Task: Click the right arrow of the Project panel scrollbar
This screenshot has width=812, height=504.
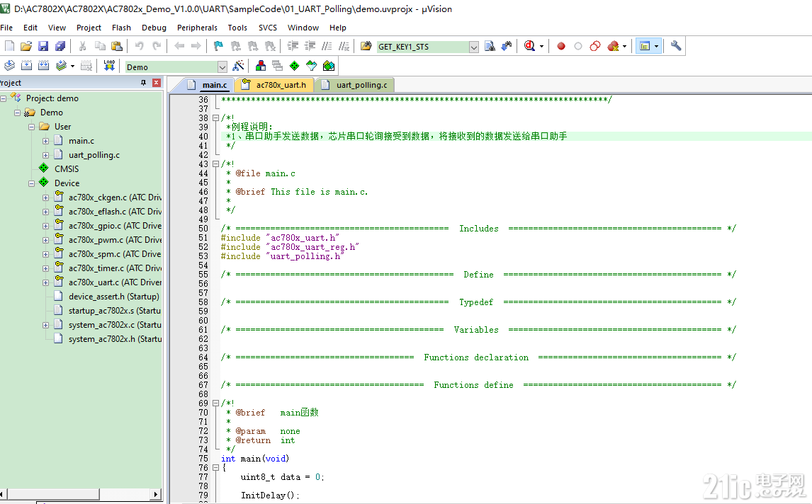Action: [x=156, y=494]
